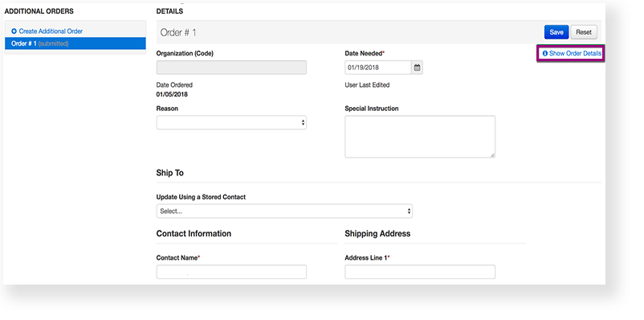Screen dimensions: 644x320
Task: Expand the Reason dropdown
Action: tap(231, 122)
